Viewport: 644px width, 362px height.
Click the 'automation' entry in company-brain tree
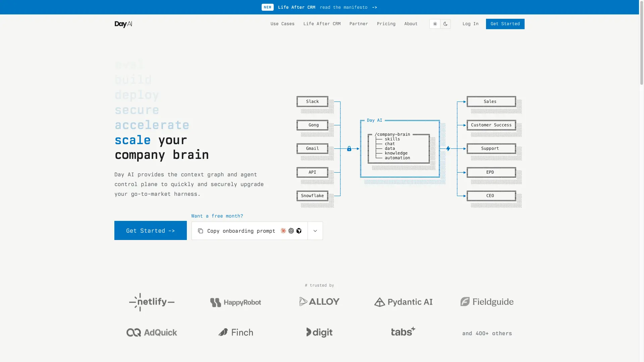(x=397, y=158)
